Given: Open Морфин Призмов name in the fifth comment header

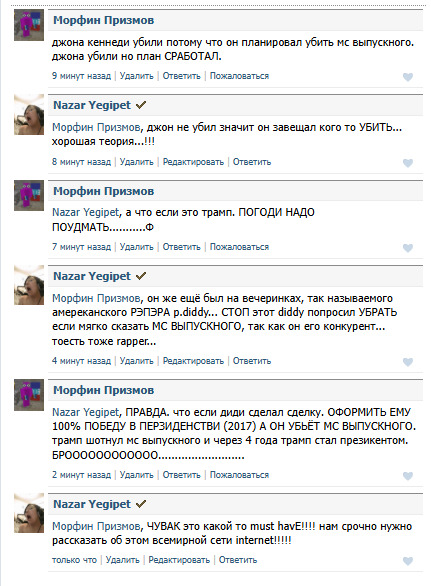Looking at the screenshot, I should tap(104, 391).
